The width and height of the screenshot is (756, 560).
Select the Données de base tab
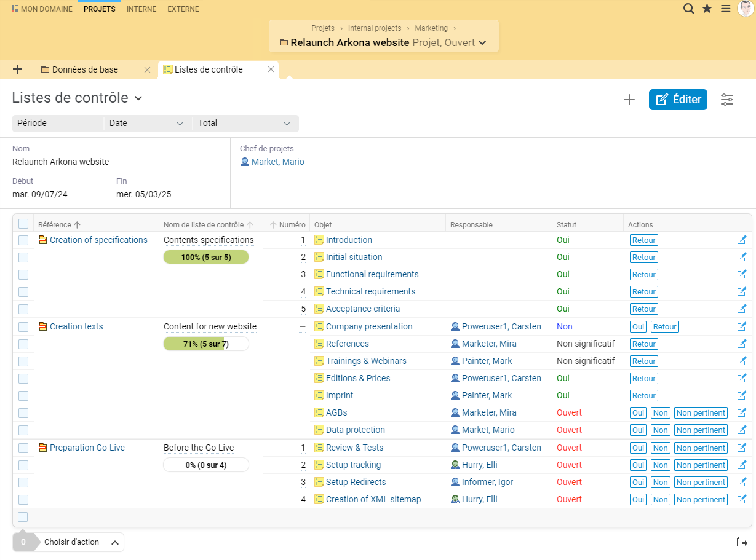tap(85, 69)
